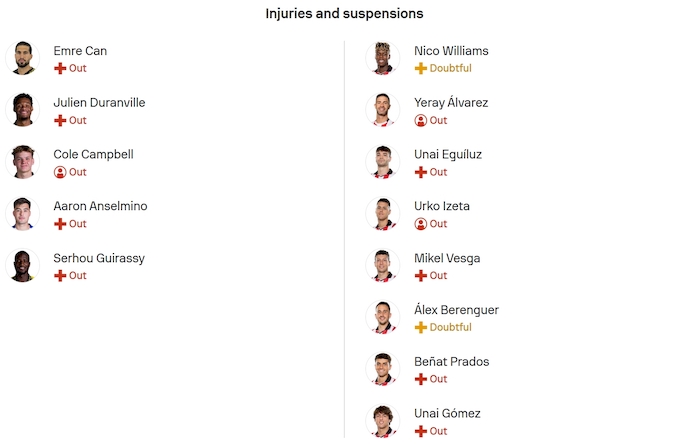
Task: Click Cole Campbell's Out status label
Action: tap(78, 172)
